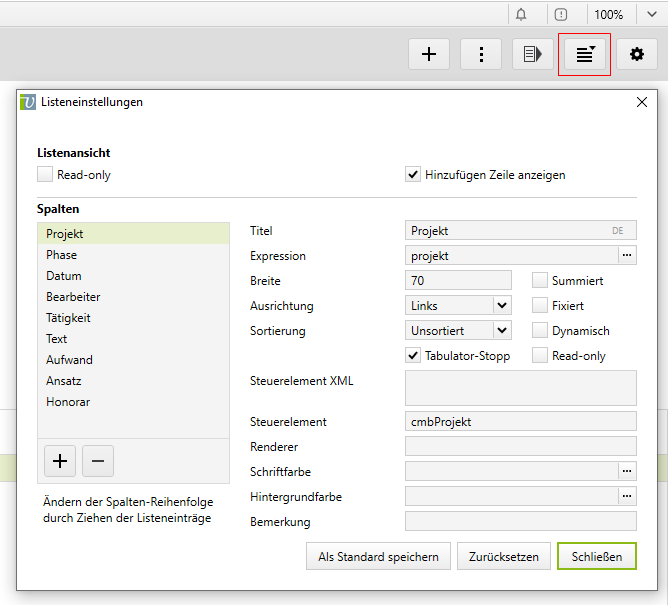The width and height of the screenshot is (668, 605).
Task: Open the three-dot more options menu
Action: (x=481, y=54)
